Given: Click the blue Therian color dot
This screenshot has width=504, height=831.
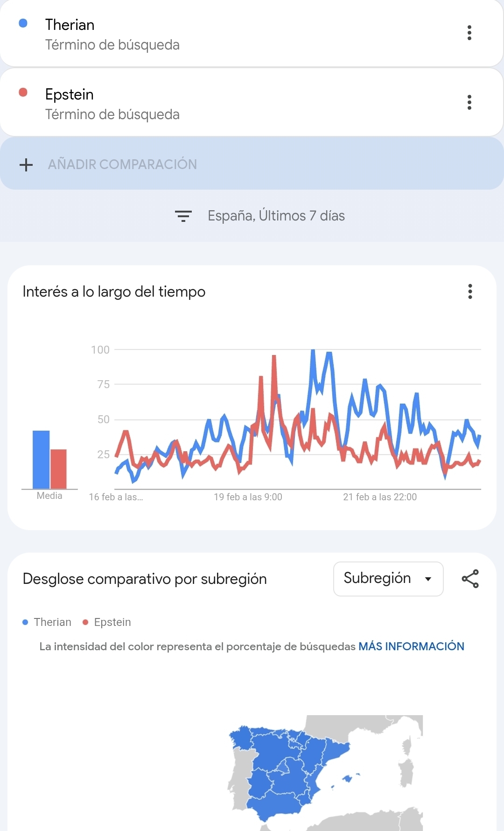Looking at the screenshot, I should [23, 23].
